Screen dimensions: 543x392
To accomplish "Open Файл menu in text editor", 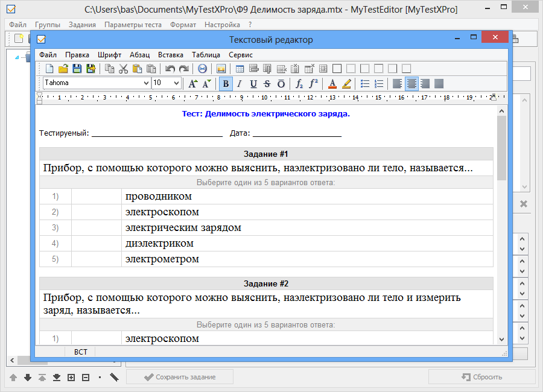I will tap(48, 55).
